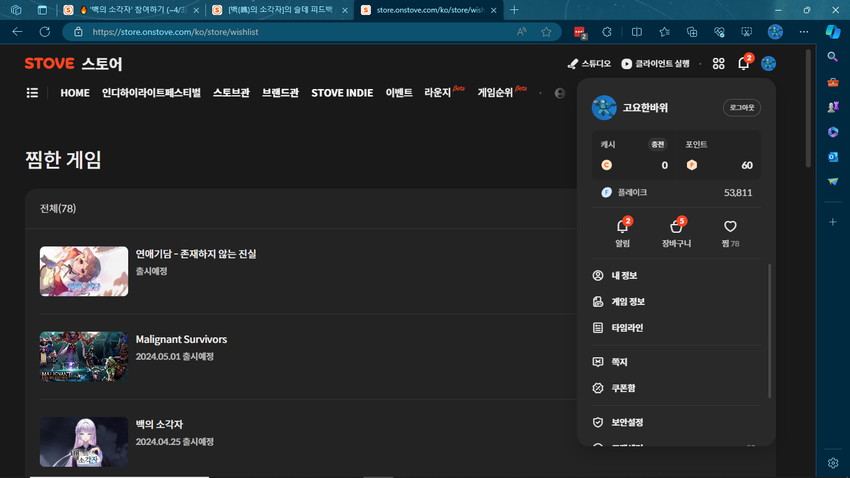Screen dimensions: 850x478
Task: Click the profile avatar in the STOVE header
Action: point(768,63)
